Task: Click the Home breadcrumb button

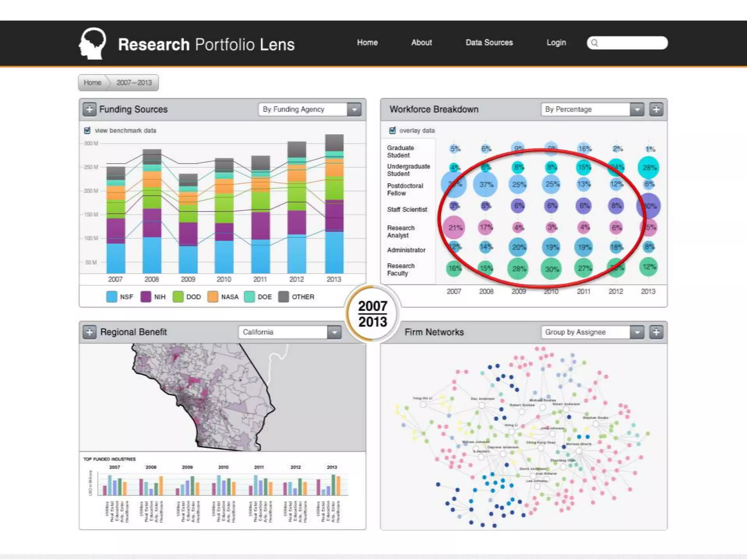Action: click(92, 83)
